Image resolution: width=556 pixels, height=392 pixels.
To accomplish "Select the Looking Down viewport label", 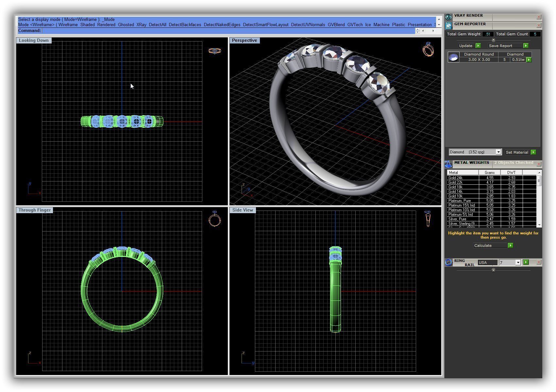I will (34, 41).
